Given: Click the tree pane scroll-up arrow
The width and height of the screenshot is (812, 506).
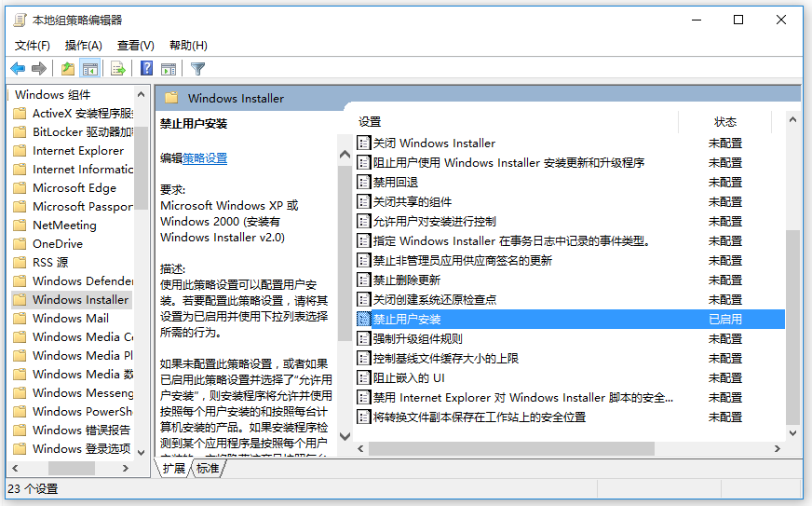Looking at the screenshot, I should [141, 94].
